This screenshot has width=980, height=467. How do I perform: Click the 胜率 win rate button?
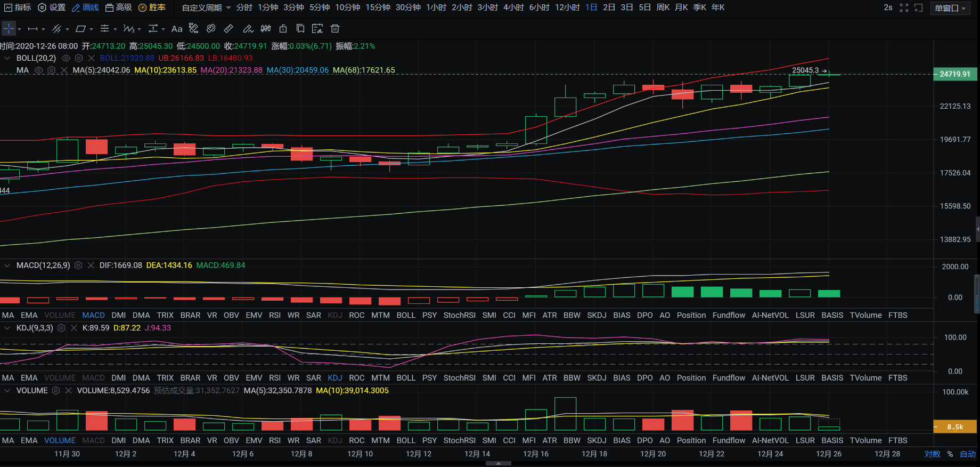[152, 7]
